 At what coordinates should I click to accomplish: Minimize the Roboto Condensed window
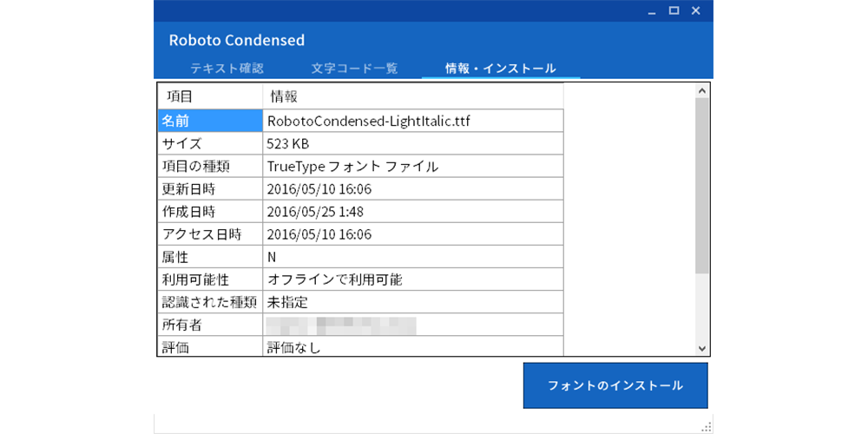click(x=653, y=11)
